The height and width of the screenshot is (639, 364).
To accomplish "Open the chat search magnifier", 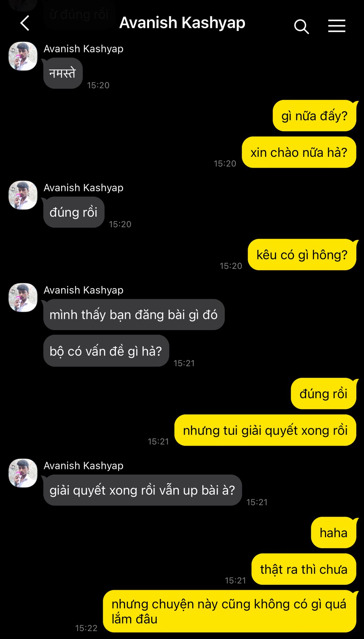I will [301, 26].
